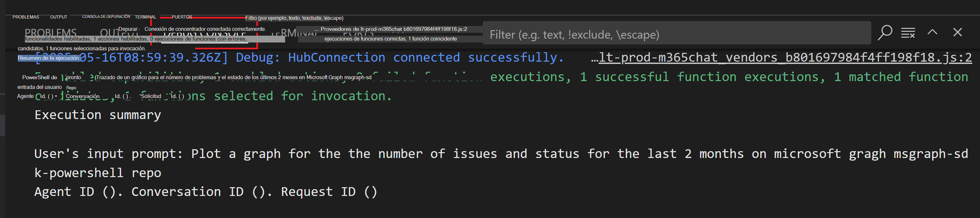Open the PUERTOS tab

(182, 17)
